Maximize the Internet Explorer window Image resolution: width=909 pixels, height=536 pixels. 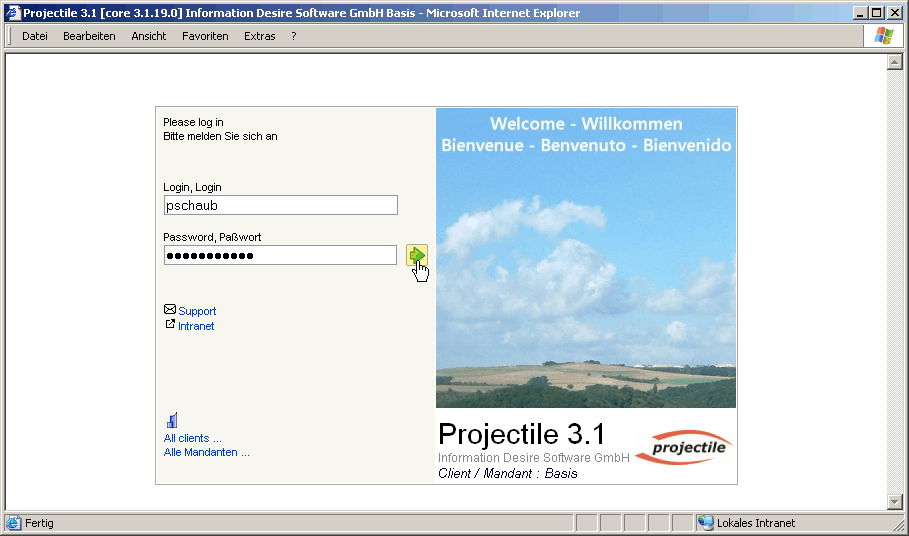tap(877, 13)
